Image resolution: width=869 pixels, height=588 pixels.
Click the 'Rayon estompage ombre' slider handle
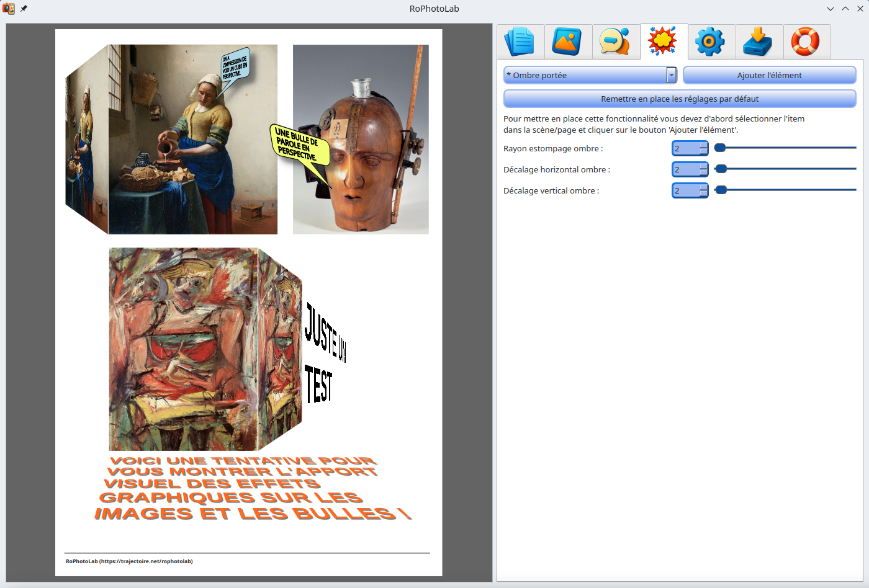[x=720, y=148]
